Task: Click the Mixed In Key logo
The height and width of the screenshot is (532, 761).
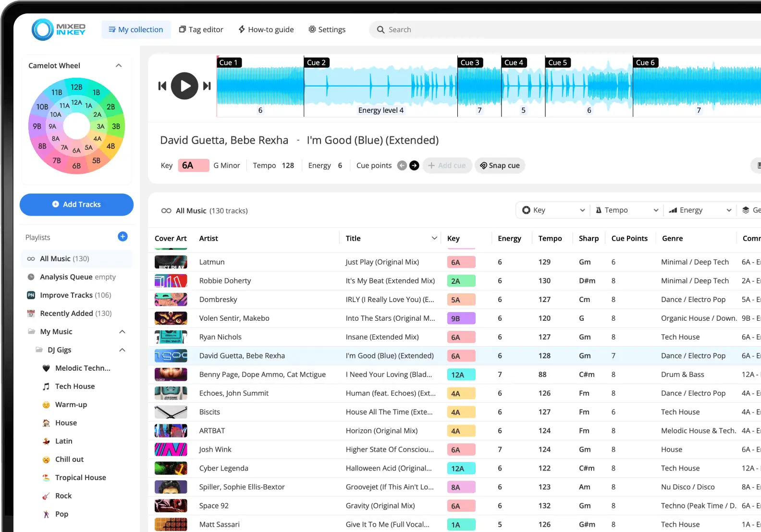Action: [x=59, y=29]
